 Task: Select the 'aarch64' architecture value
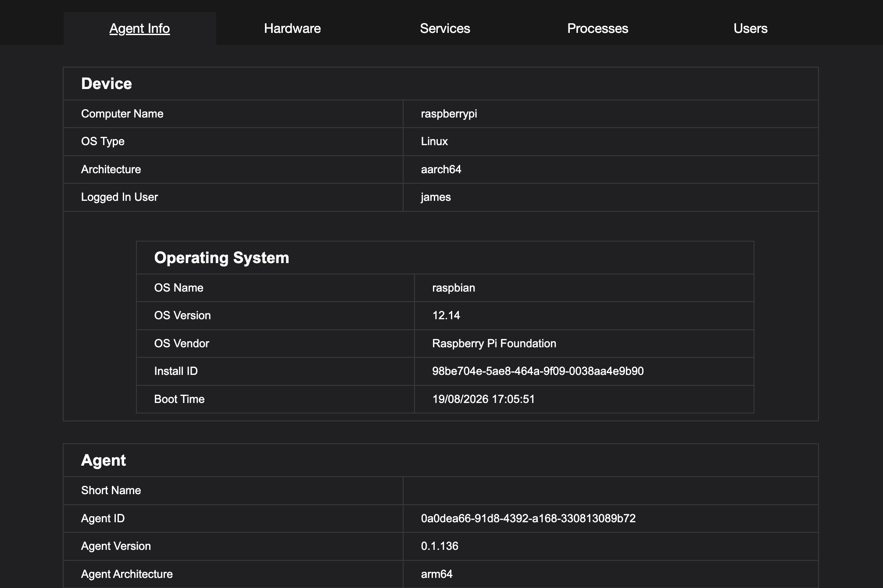(441, 169)
